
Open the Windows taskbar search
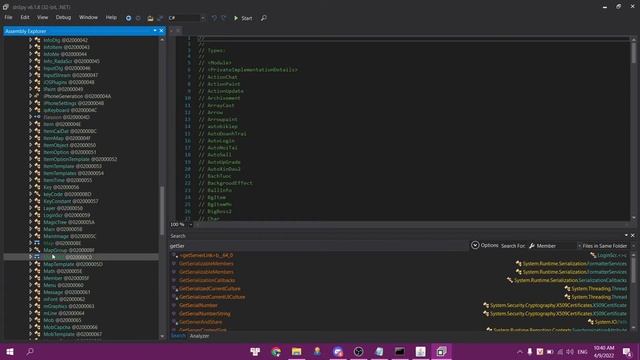coord(30,351)
